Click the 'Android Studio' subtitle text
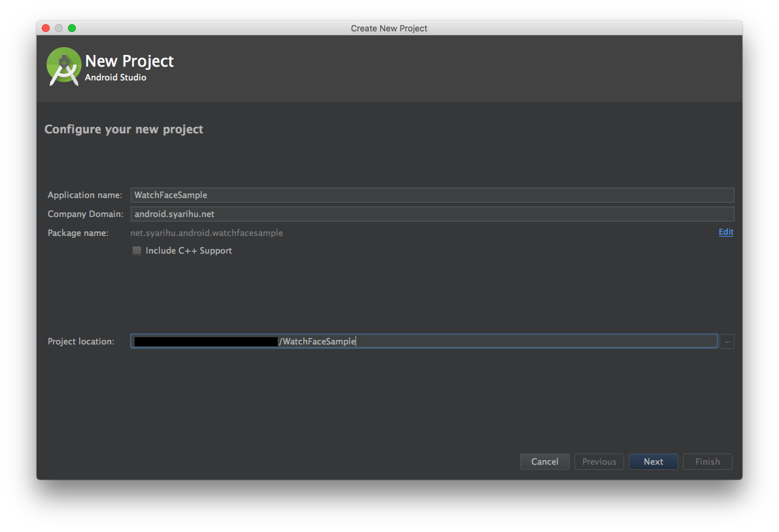 click(115, 77)
